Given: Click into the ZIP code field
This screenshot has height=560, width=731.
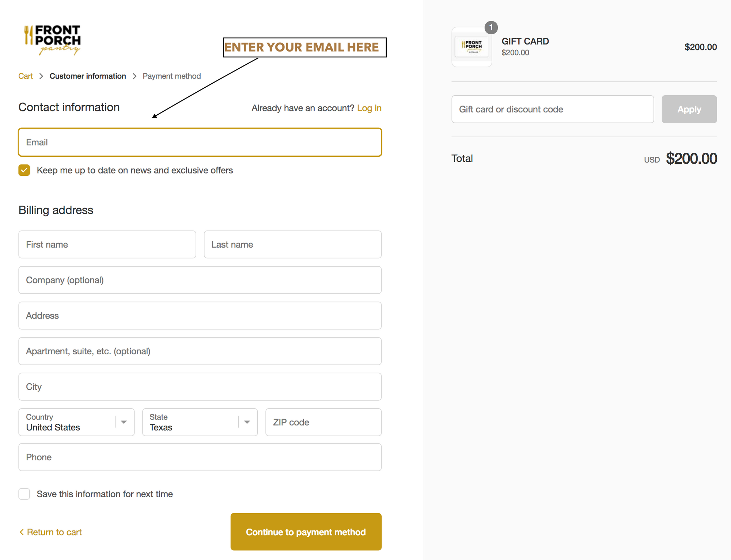Looking at the screenshot, I should tap(323, 422).
